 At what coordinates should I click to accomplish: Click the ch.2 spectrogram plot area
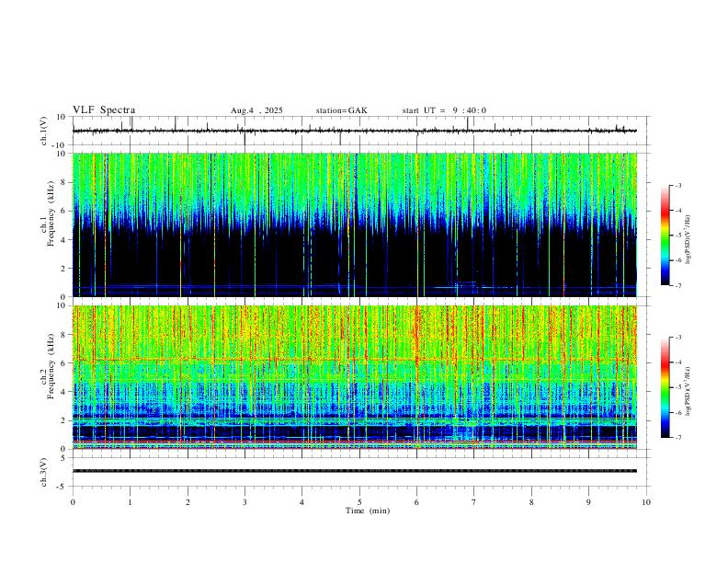(355, 377)
